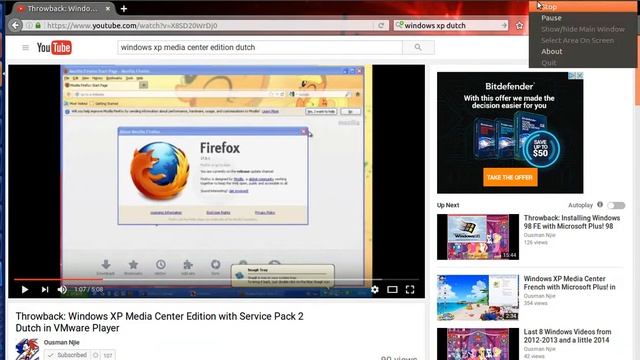640x360 pixels.
Task: Seek using the video progress bar
Action: (216, 280)
